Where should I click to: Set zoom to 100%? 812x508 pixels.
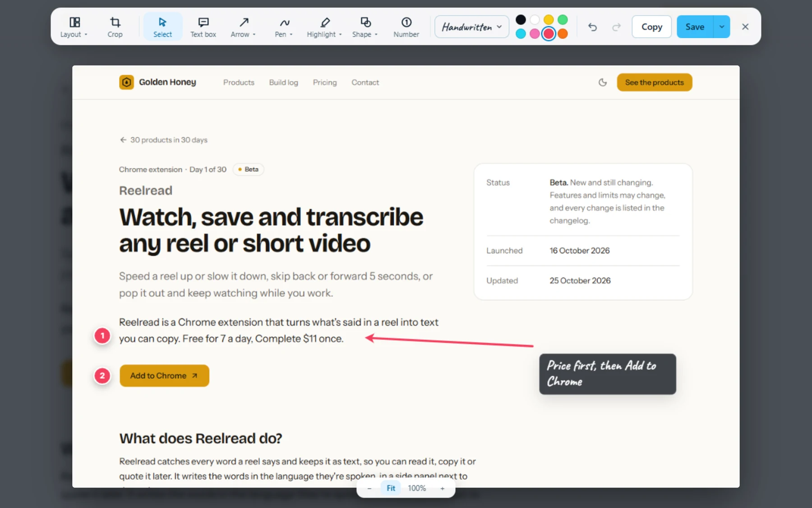[416, 488]
